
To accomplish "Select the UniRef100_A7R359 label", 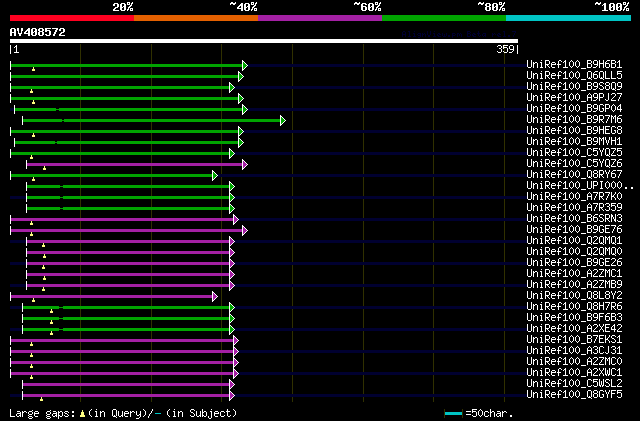I will coord(574,207).
